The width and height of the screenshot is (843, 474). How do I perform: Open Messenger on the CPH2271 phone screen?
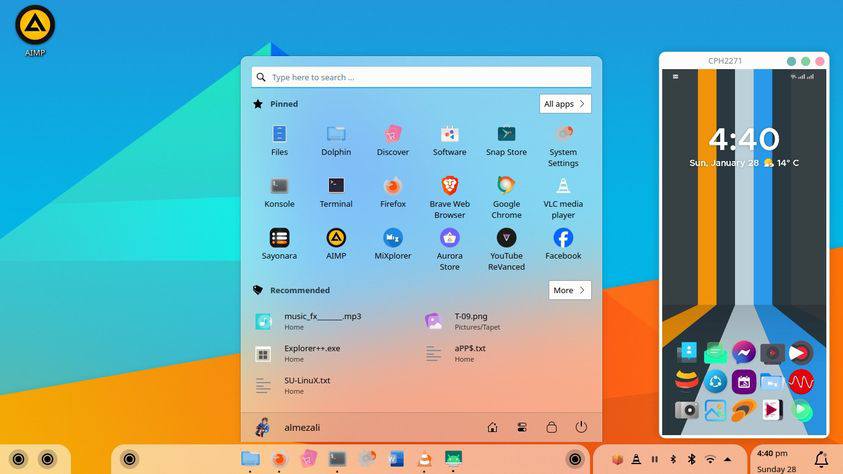[x=744, y=353]
